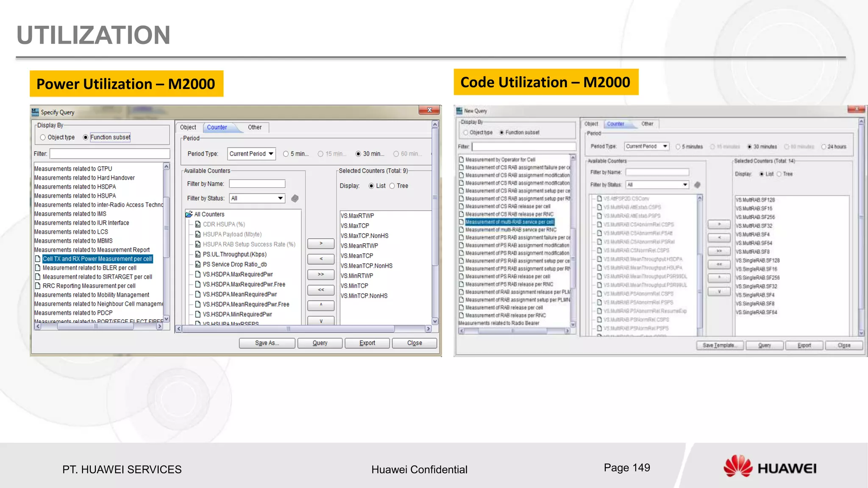Click the double left arrow button in New Query
868x488 pixels.
(719, 265)
